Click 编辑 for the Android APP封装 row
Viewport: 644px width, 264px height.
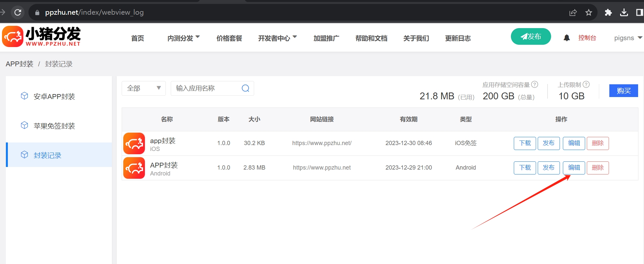click(574, 168)
